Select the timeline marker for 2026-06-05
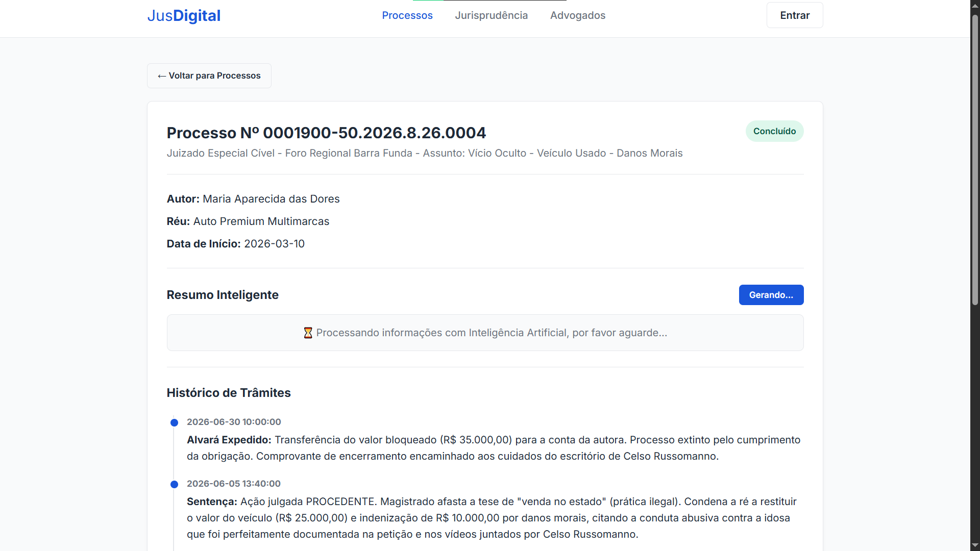The image size is (980, 551). pos(174,484)
